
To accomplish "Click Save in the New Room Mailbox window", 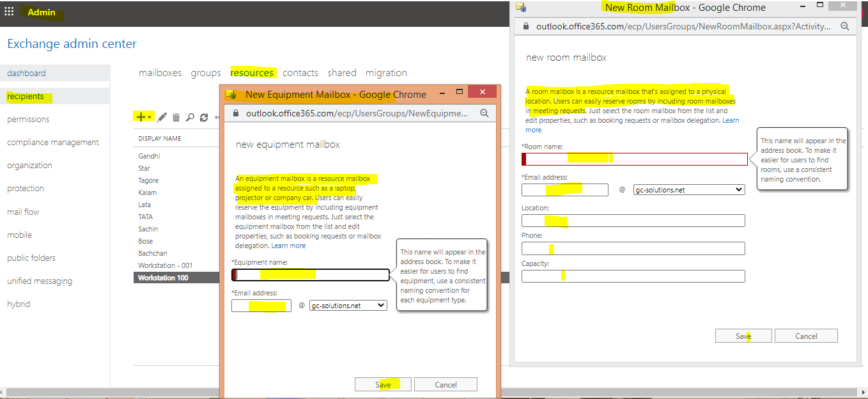I will point(743,336).
